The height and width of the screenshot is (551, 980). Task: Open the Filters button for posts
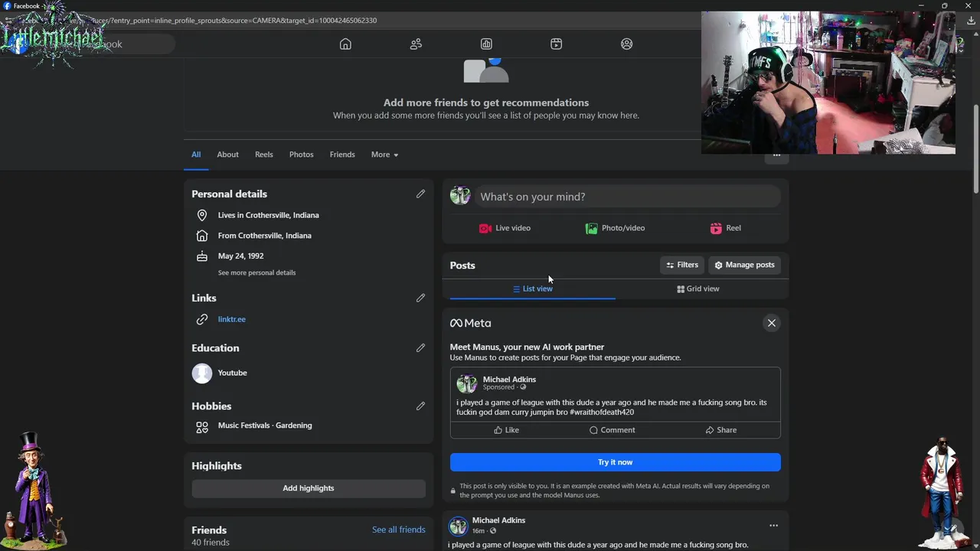pyautogui.click(x=682, y=265)
